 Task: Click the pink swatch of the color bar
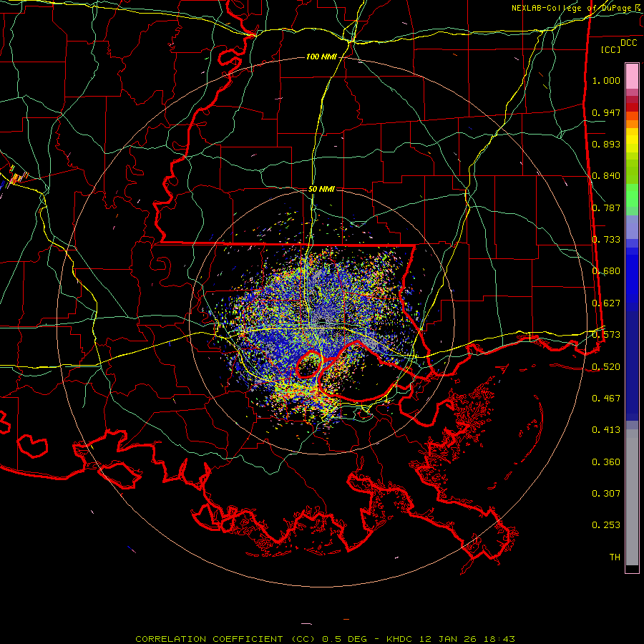pyautogui.click(x=632, y=76)
